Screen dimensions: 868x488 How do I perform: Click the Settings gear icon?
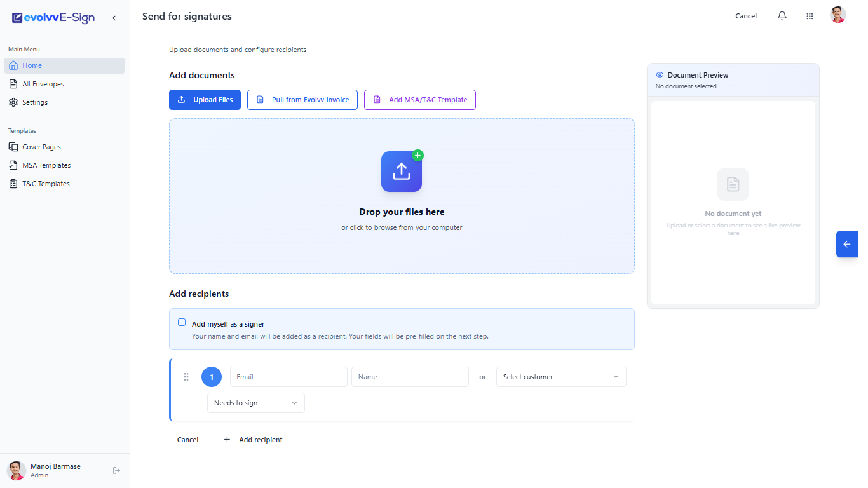13,102
